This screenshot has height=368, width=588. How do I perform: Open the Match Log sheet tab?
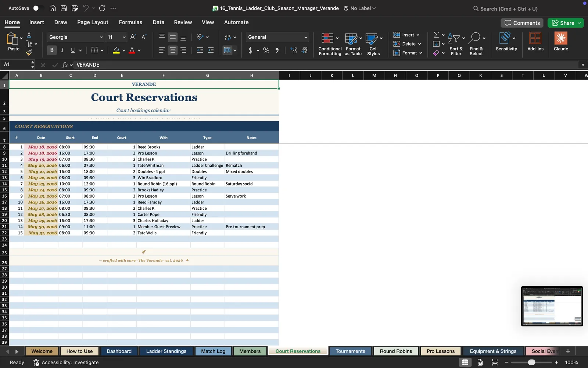pos(213,351)
